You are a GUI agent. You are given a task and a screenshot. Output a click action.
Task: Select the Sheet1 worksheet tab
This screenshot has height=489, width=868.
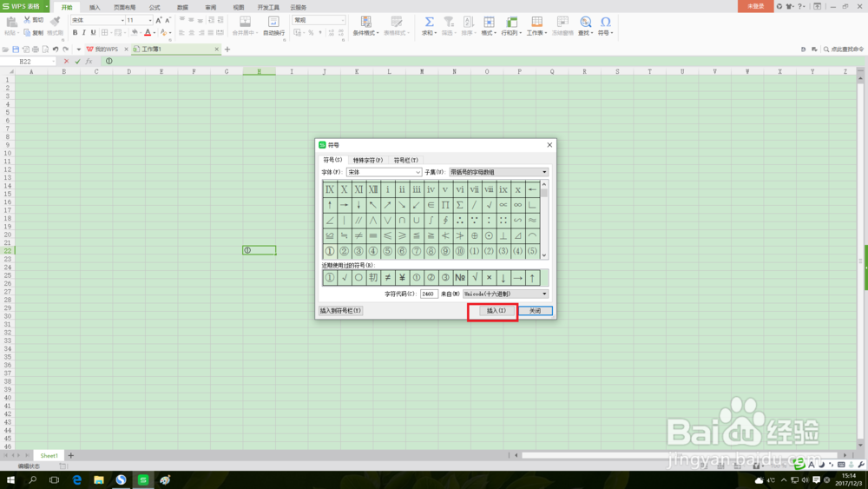49,455
